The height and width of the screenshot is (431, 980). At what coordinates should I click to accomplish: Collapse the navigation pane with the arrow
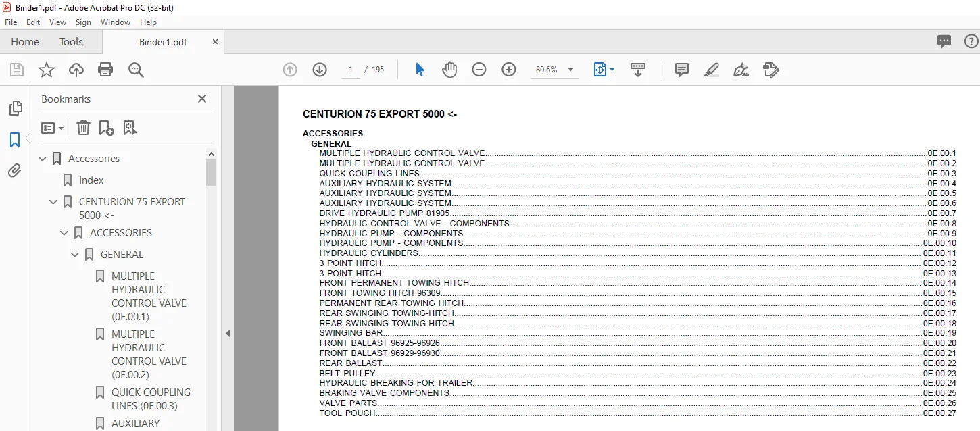click(228, 333)
